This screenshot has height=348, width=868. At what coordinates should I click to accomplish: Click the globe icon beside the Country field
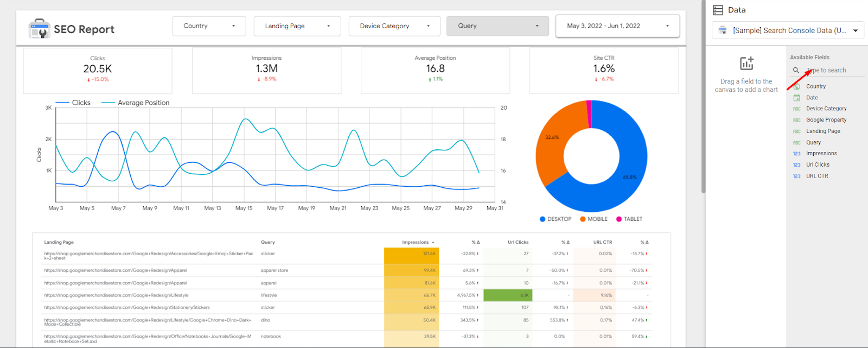(x=796, y=86)
